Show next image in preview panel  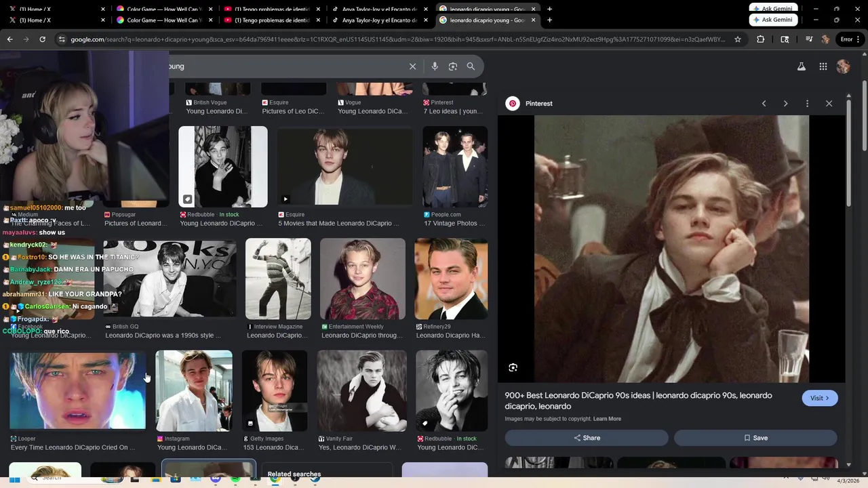(x=785, y=104)
